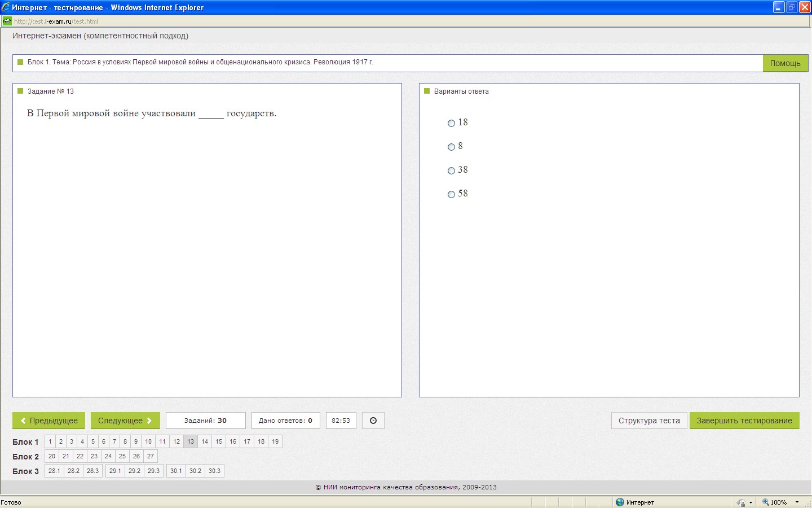This screenshot has width=812, height=508.
Task: Select answer option 38
Action: [451, 170]
